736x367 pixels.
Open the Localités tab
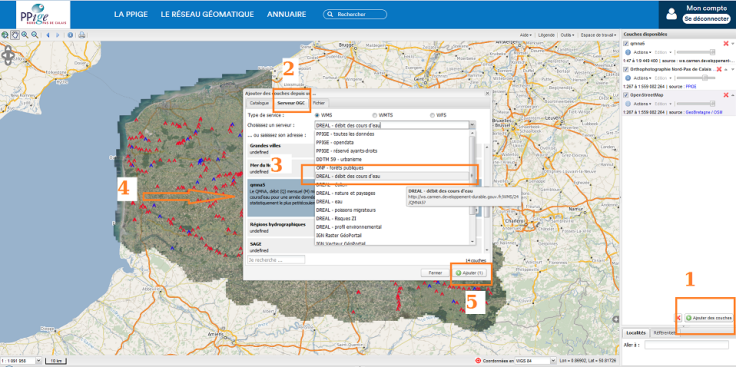pyautogui.click(x=635, y=333)
